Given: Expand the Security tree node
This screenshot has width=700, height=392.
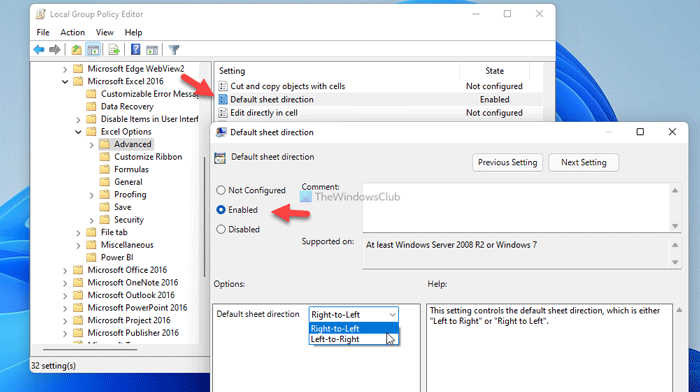Looking at the screenshot, I should pos(92,220).
